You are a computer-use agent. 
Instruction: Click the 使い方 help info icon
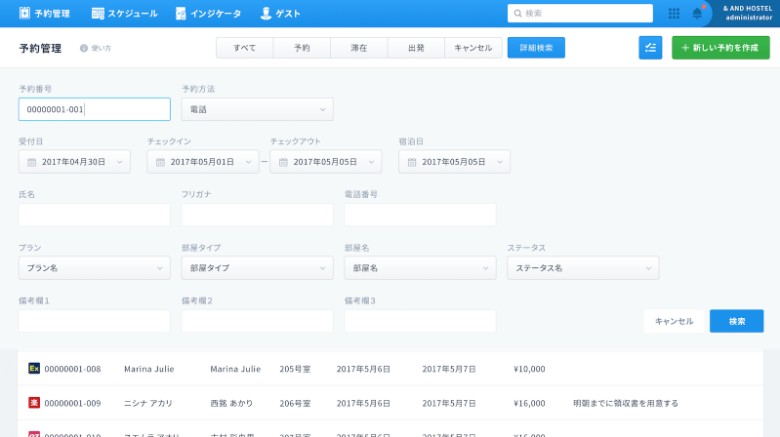pos(84,47)
